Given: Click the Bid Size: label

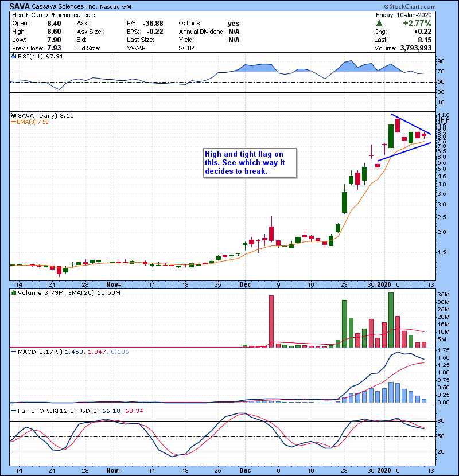Looking at the screenshot, I should 88,48.
